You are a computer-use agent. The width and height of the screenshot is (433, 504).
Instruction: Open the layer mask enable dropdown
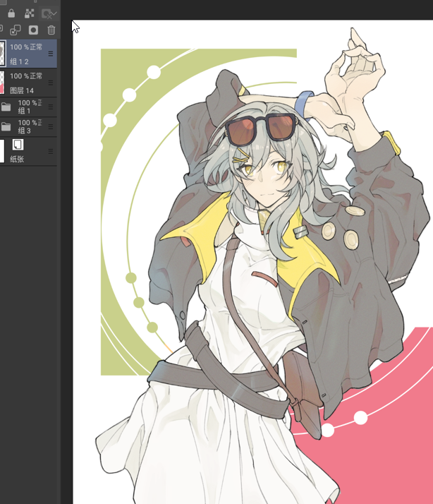click(49, 13)
